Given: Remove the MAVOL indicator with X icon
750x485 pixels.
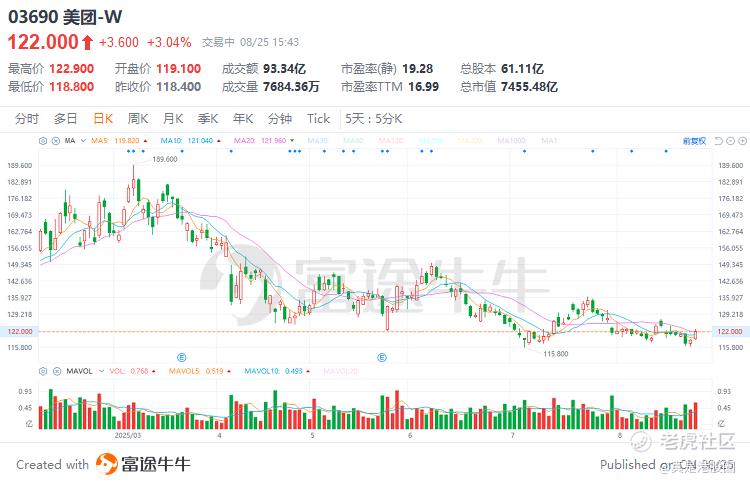Looking at the screenshot, I should (56, 371).
